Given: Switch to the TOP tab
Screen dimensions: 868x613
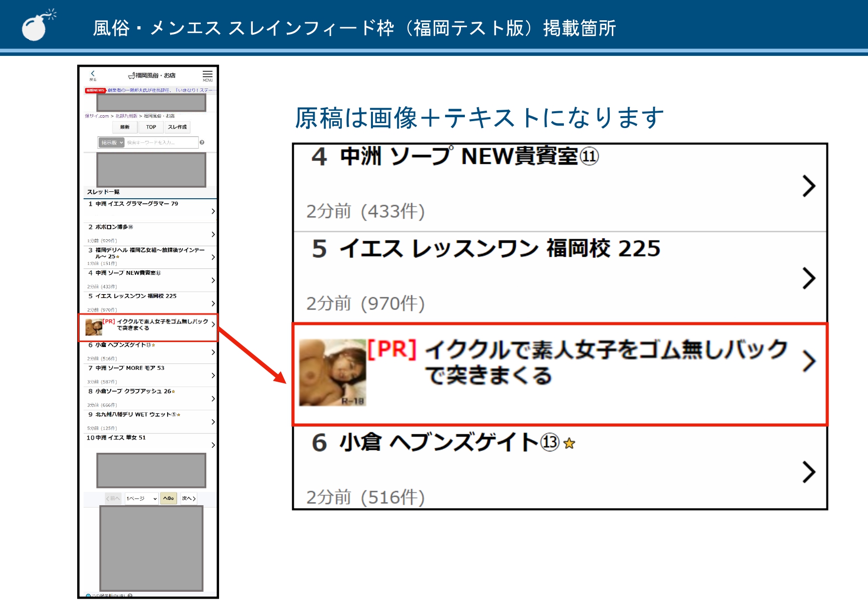Looking at the screenshot, I should click(151, 127).
